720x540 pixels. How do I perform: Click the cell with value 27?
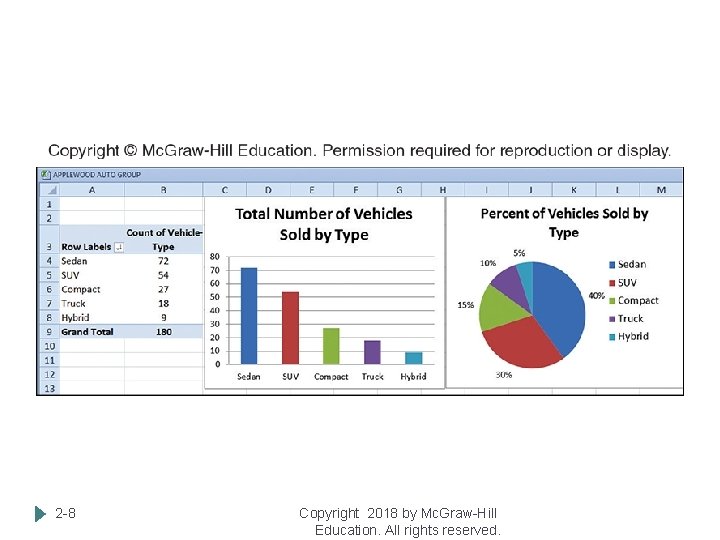click(x=163, y=289)
